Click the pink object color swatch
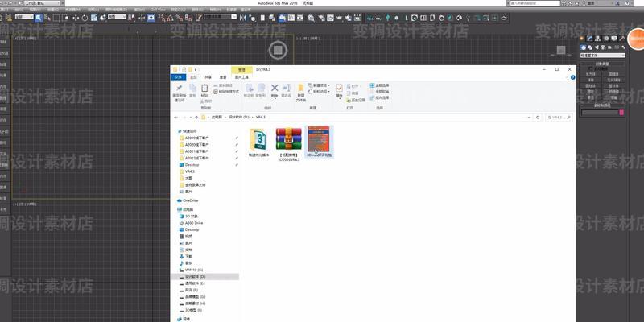The width and height of the screenshot is (644, 322). click(x=621, y=113)
